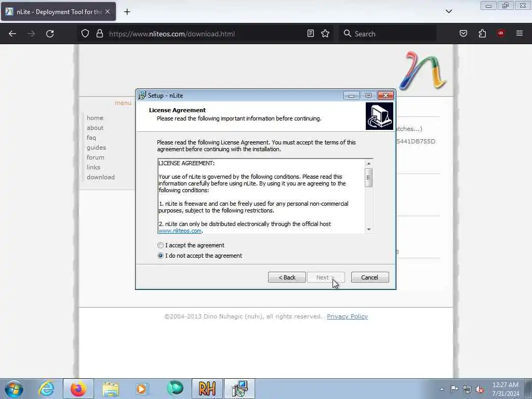Image resolution: width=532 pixels, height=399 pixels.
Task: Open a new Firefox tab
Action: pos(127,12)
